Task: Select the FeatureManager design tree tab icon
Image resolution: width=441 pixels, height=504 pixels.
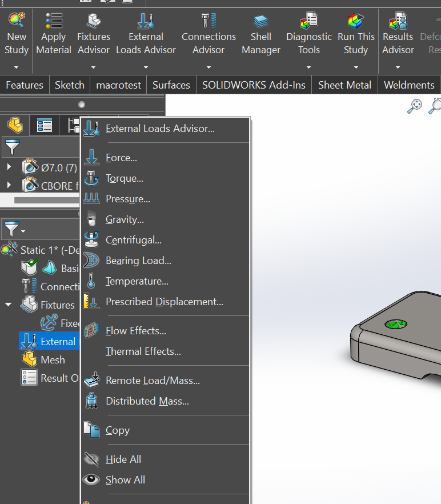Action: point(14,125)
